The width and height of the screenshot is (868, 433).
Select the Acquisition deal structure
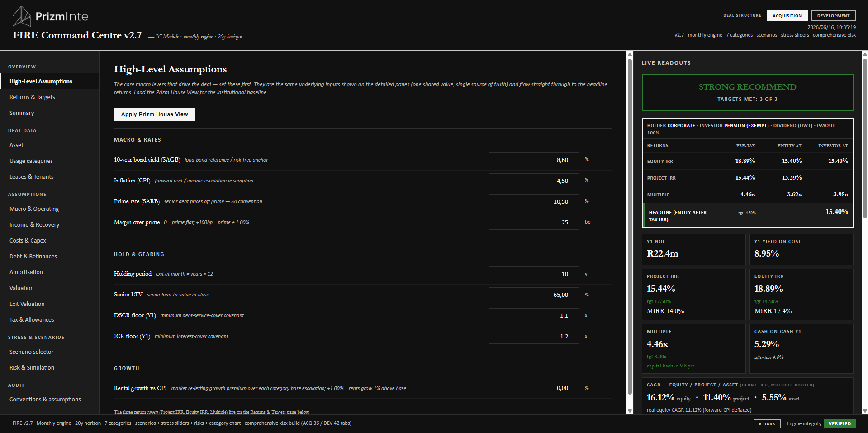[x=787, y=15]
